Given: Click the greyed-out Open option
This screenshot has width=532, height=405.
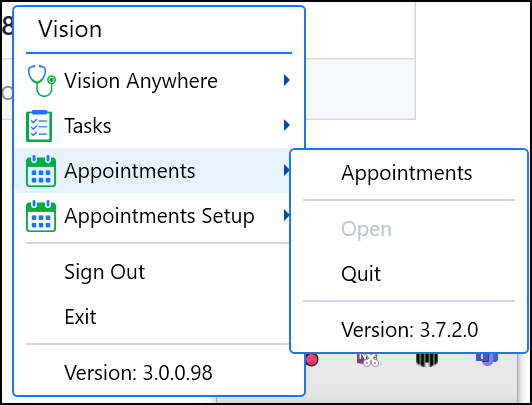Looking at the screenshot, I should pyautogui.click(x=366, y=230).
